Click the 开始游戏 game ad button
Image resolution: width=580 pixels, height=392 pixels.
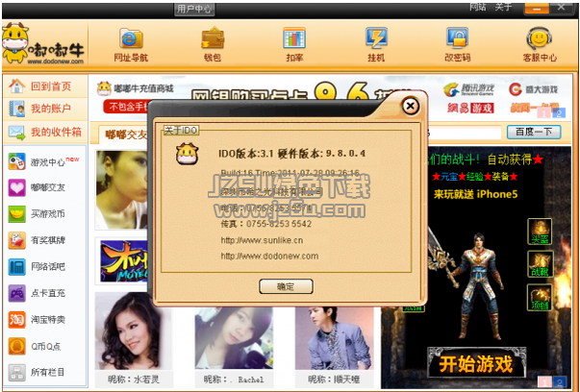476,363
